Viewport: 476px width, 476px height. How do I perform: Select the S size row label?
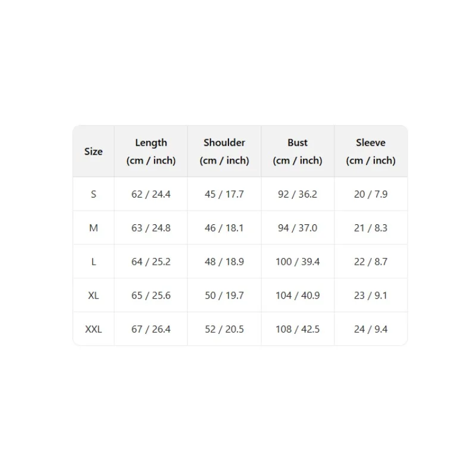[93, 194]
